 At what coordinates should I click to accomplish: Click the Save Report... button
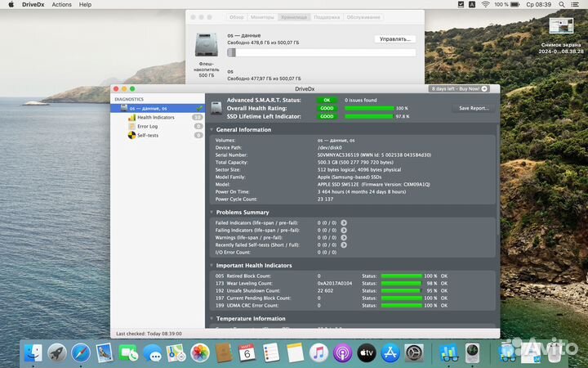pos(474,108)
